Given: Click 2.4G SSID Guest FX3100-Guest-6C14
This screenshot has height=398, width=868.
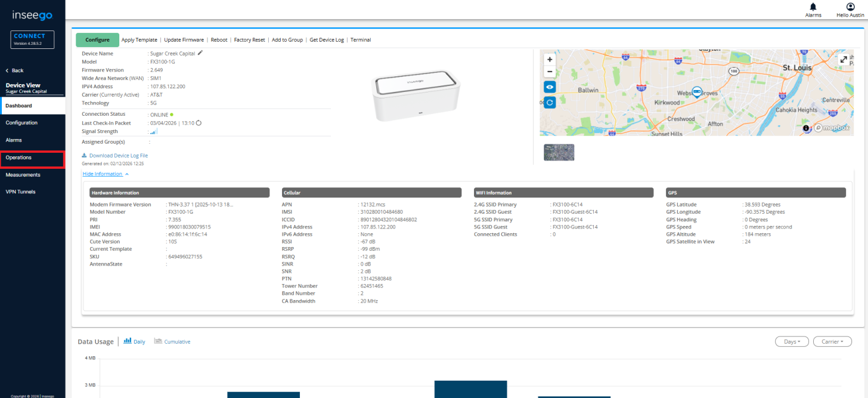Looking at the screenshot, I should (575, 212).
